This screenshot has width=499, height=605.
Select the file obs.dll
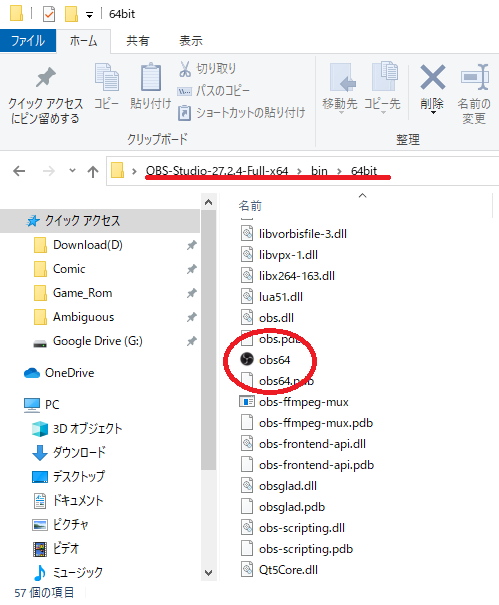267,318
